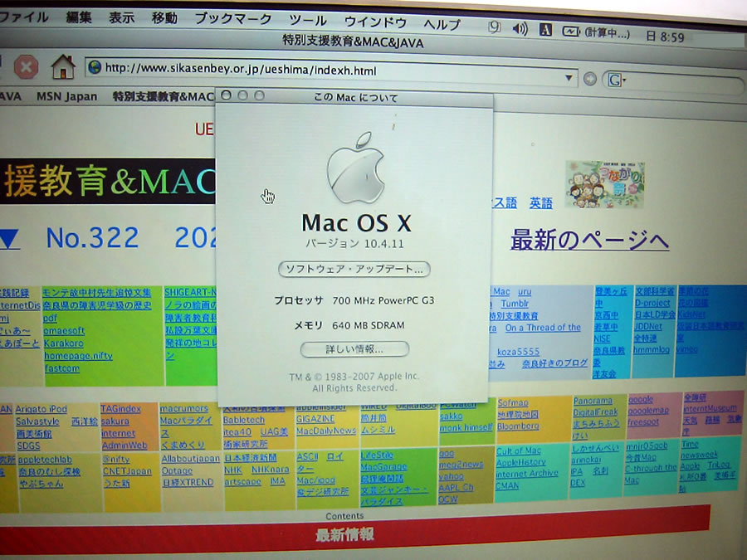Viewport: 747px width, 560px height.
Task: Click the red 最新情報 banner
Action: 344,534
